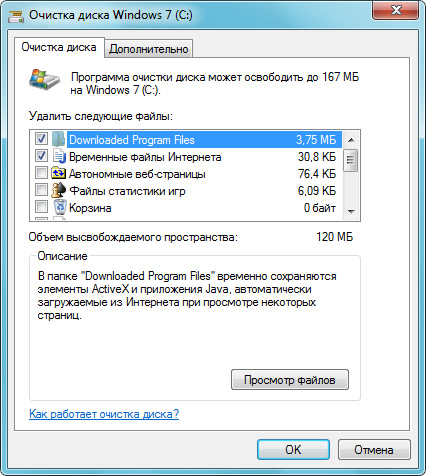Click the Файлы статистики игр chess icon
426x476 pixels.
[59, 190]
